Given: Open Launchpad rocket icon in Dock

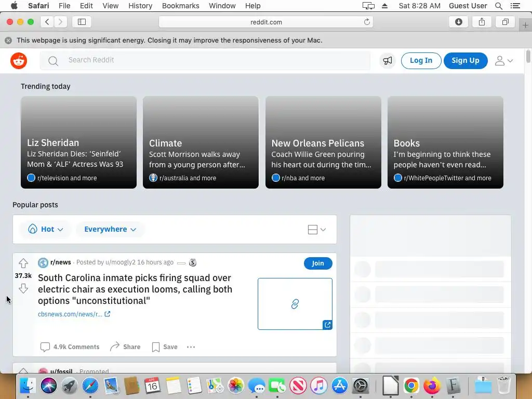Looking at the screenshot, I should [x=70, y=386].
